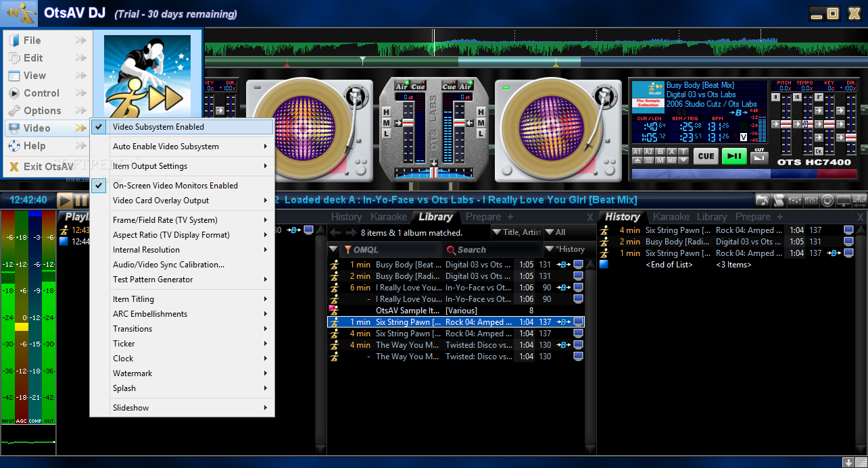Screen dimensions: 868x468
Task: Toggle the 16 range button above tempo slider
Action: (797, 97)
